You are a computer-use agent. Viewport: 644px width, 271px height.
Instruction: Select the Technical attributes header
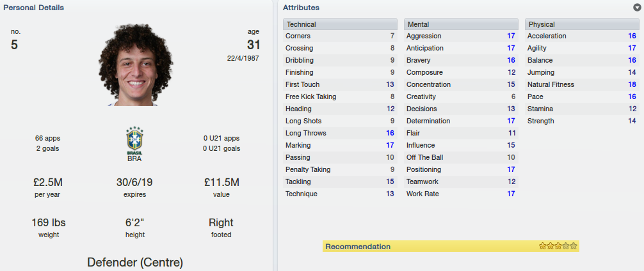click(340, 24)
